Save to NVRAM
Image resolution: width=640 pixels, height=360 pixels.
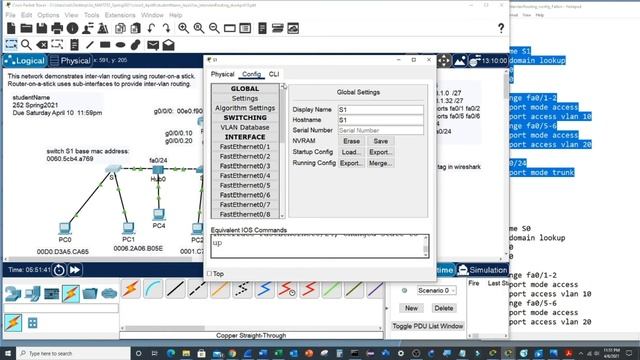tap(380, 141)
